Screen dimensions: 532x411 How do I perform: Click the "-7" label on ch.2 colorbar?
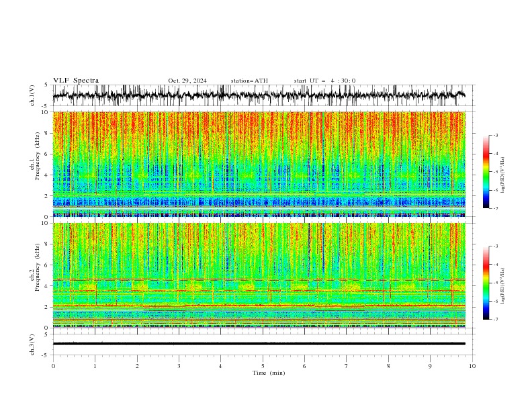tap(495, 320)
